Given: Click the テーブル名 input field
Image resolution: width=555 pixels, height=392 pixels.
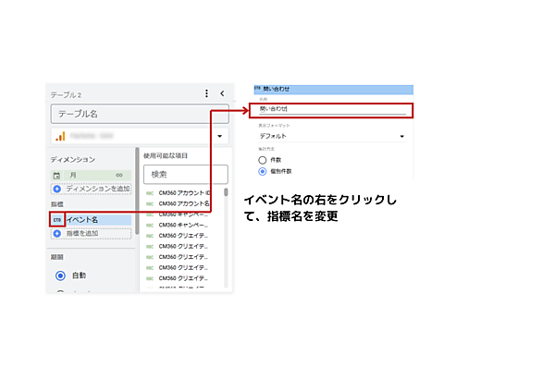Looking at the screenshot, I should pos(140,114).
